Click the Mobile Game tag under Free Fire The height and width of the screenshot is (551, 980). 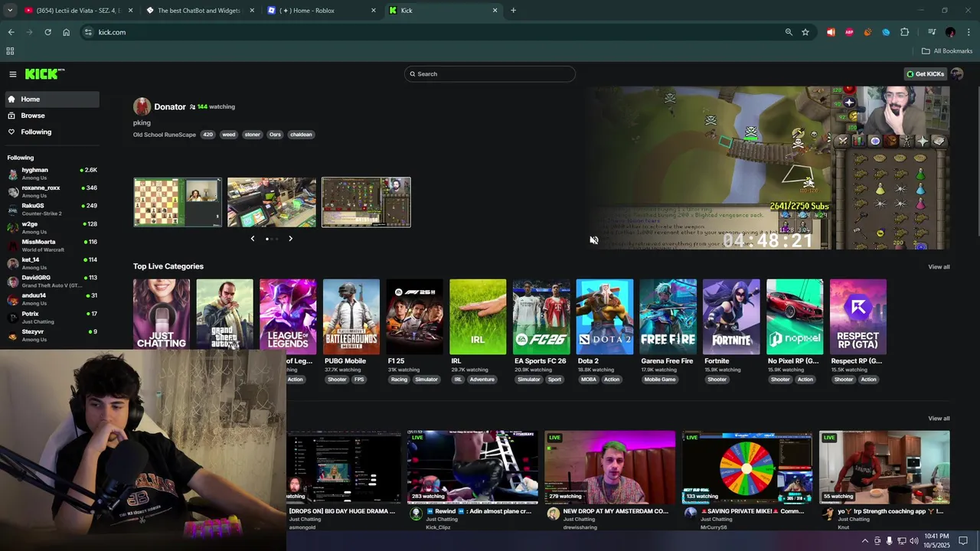point(660,380)
